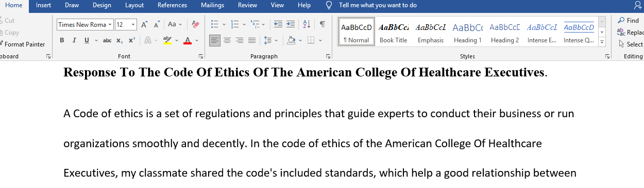Apply numbered list
This screenshot has width=644, height=188.
point(234,24)
